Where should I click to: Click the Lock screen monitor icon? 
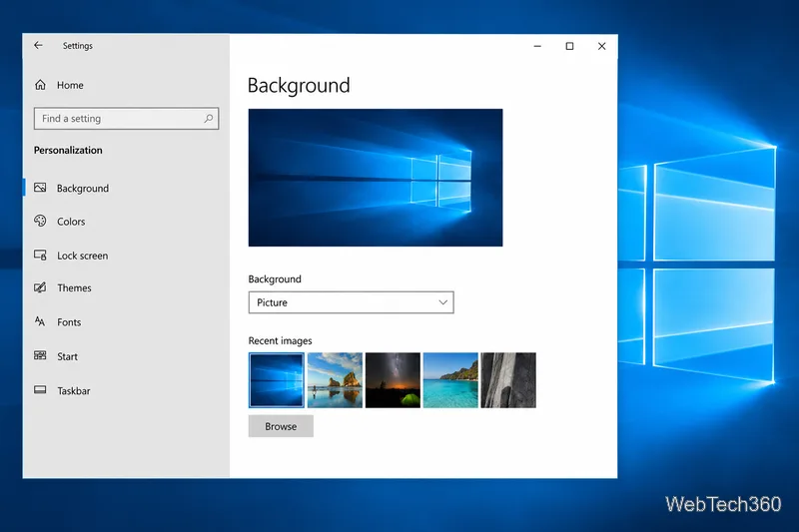click(x=40, y=256)
